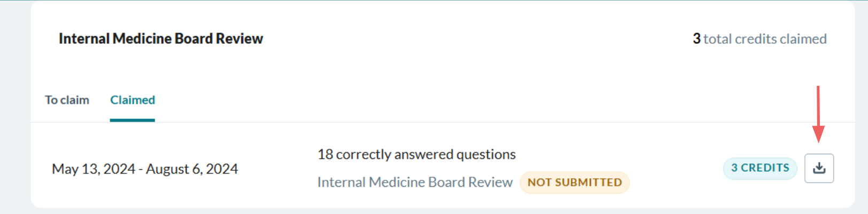
Task: Click the bold number 3 in credits total
Action: point(697,39)
